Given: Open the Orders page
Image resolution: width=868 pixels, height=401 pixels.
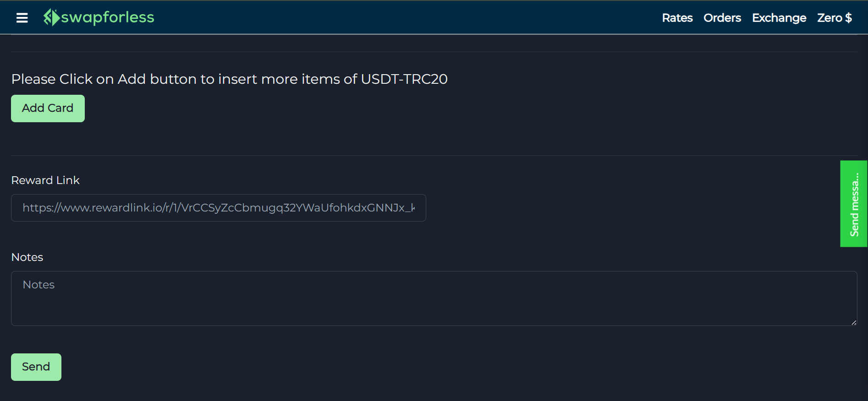Looking at the screenshot, I should click(x=722, y=18).
